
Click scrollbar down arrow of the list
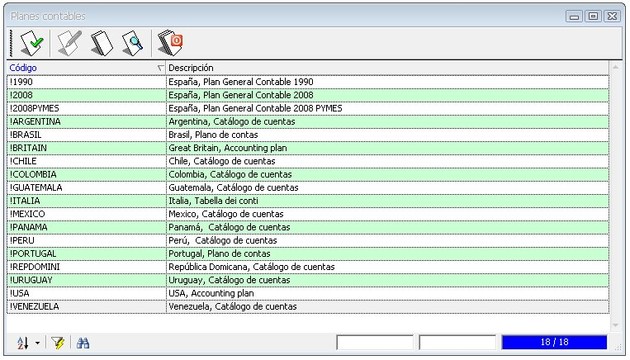616,325
